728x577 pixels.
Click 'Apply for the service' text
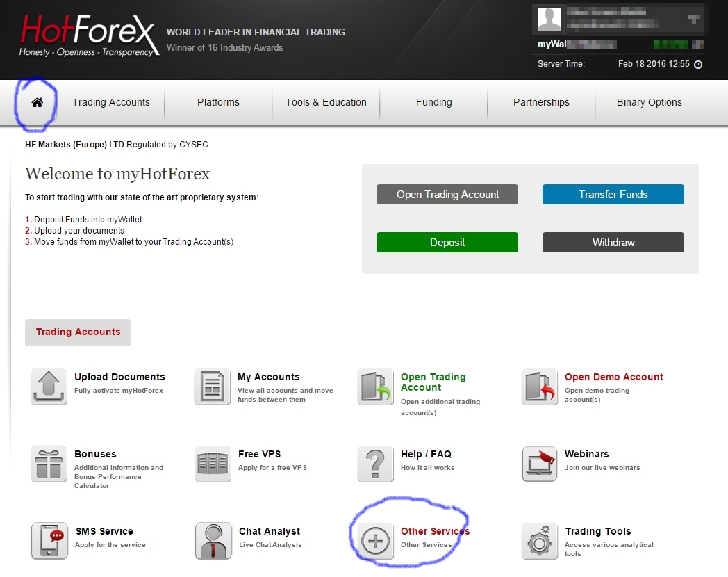[x=110, y=544]
